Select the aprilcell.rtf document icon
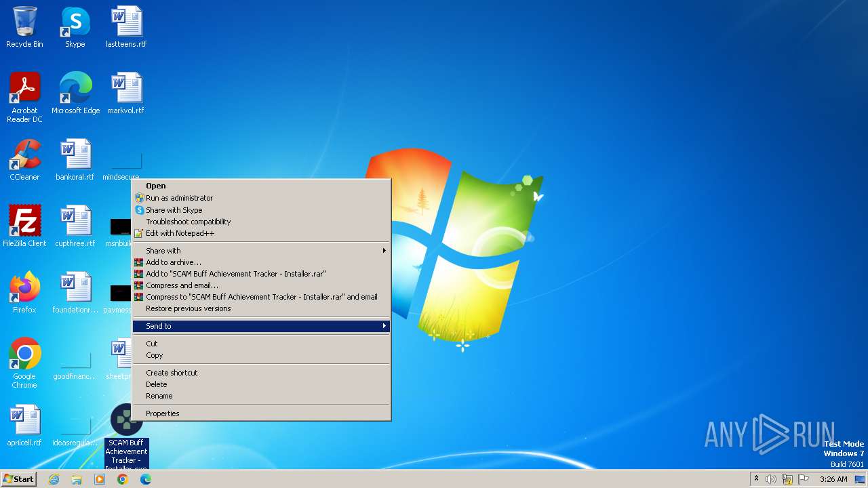 point(24,426)
